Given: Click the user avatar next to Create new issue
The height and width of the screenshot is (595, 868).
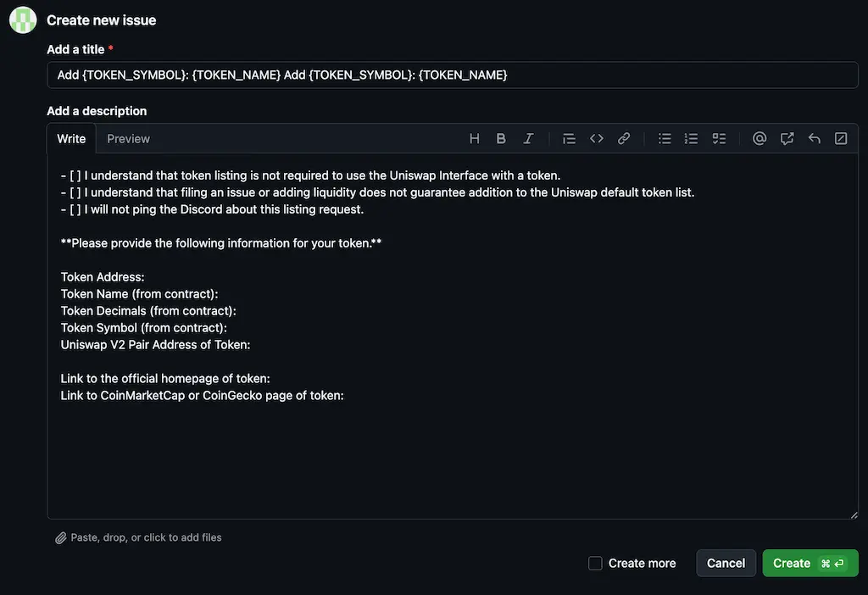Looking at the screenshot, I should tap(23, 20).
